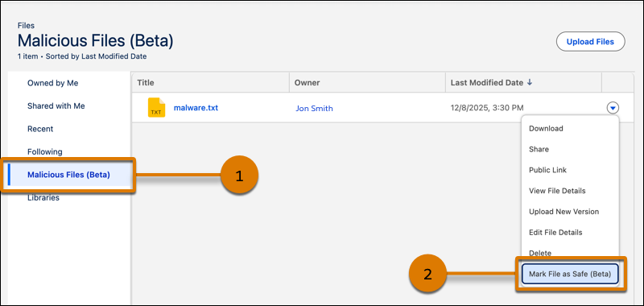The height and width of the screenshot is (306, 644).
Task: Select Public Link menu option
Action: pos(548,170)
